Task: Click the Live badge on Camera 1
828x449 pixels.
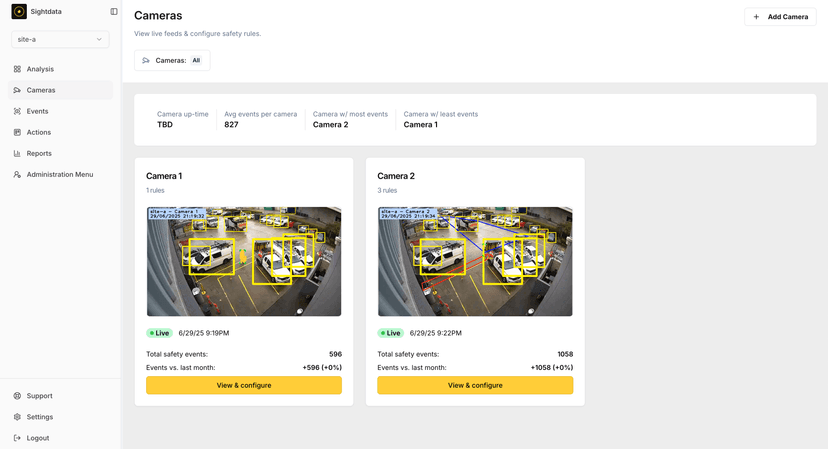Action: point(159,333)
